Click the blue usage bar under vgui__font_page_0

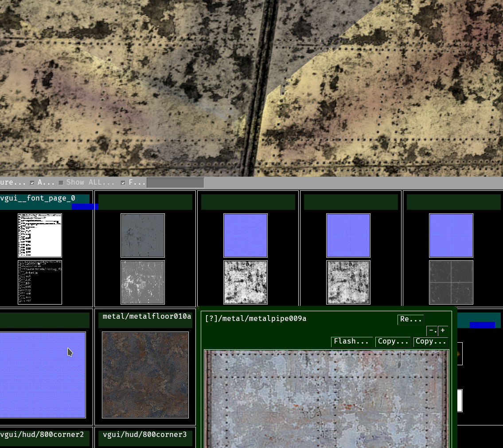pos(84,206)
